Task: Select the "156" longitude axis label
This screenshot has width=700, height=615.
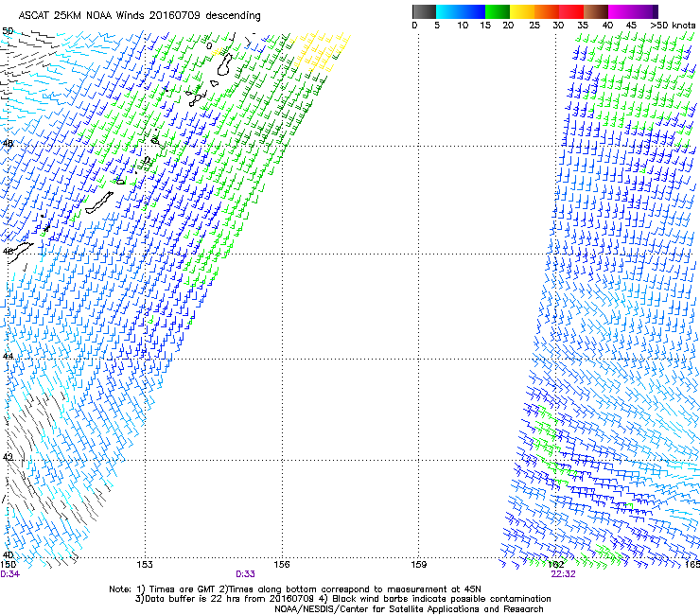Action: [x=282, y=565]
